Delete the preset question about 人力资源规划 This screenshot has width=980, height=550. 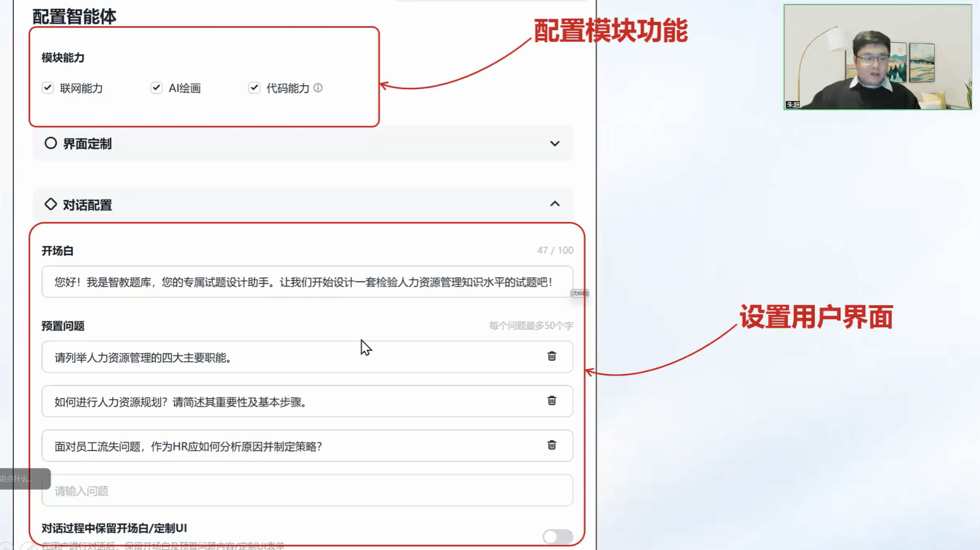[x=551, y=401]
